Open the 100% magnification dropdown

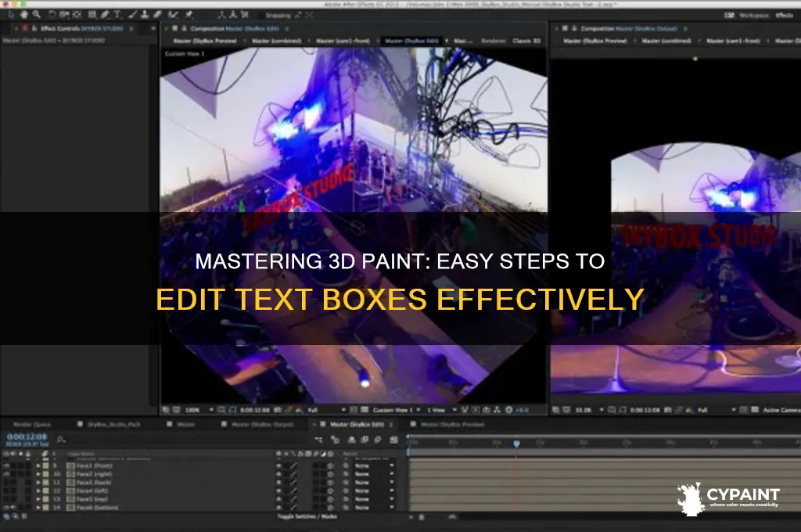(199, 410)
